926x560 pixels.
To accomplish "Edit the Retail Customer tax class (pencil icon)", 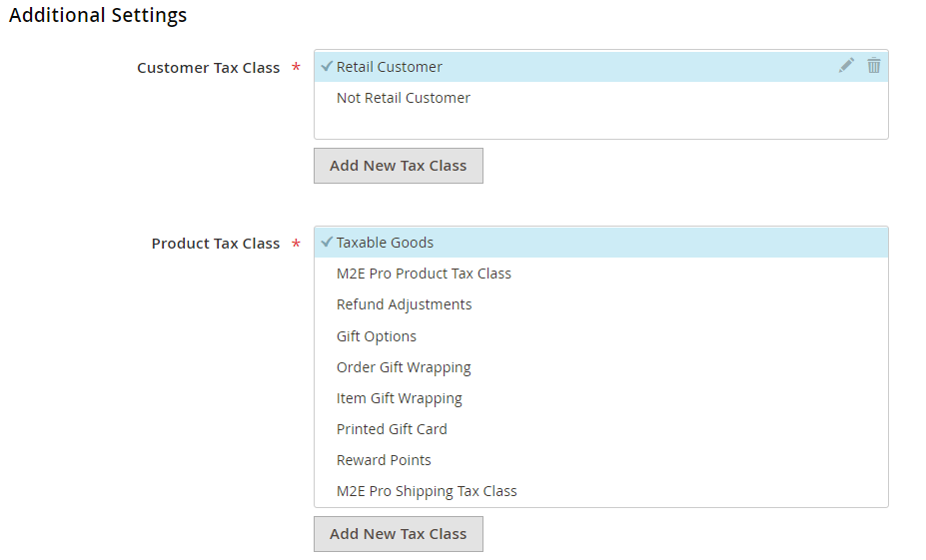I will pos(847,66).
